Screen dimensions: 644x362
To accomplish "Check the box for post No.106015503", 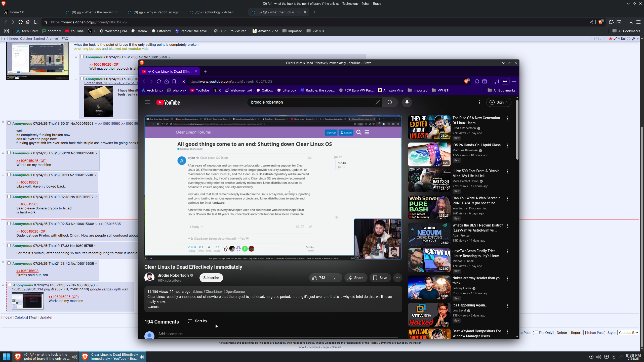I will [x=9, y=123].
